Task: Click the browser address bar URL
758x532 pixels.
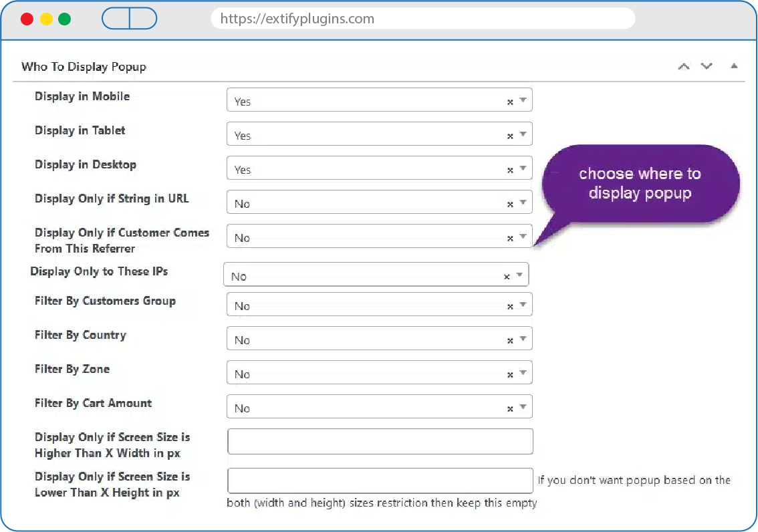Action: (x=421, y=19)
